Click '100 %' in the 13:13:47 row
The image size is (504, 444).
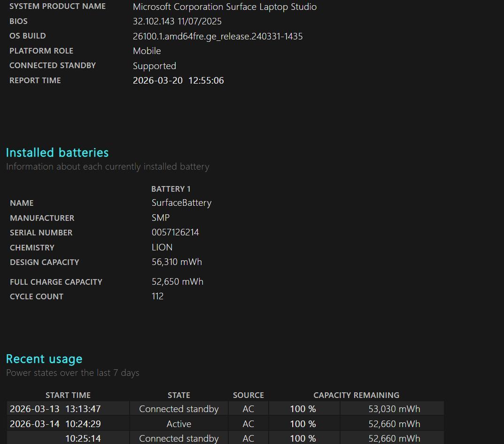pos(303,409)
